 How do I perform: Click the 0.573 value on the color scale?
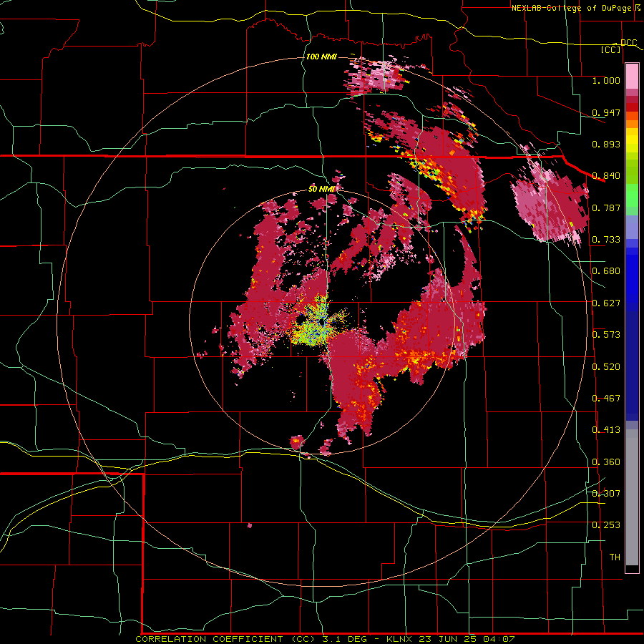coord(606,335)
